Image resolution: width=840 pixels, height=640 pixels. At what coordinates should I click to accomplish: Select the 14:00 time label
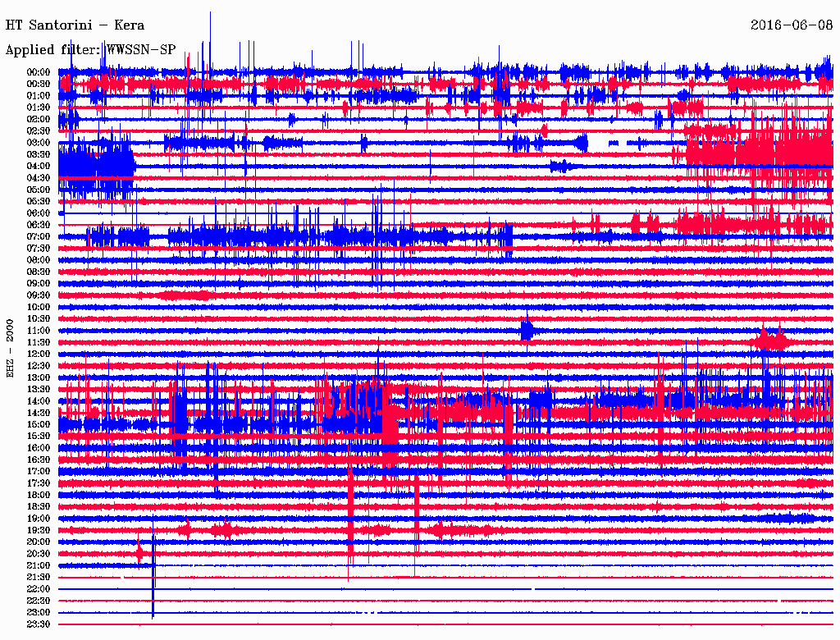(39, 401)
